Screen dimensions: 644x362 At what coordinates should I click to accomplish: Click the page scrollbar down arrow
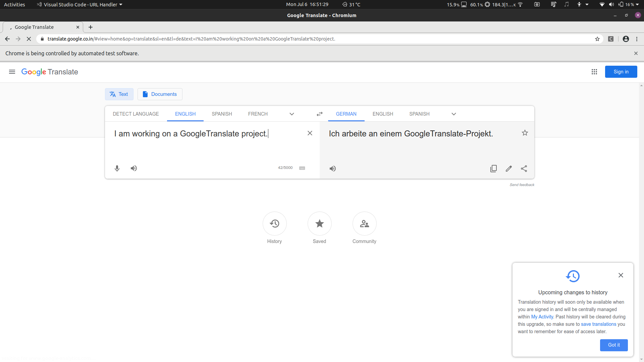[x=641, y=359]
